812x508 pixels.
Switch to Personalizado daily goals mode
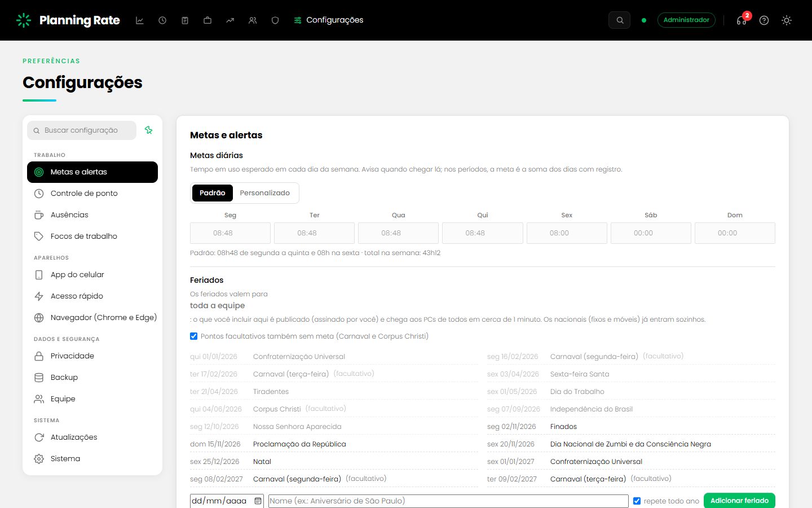265,193
